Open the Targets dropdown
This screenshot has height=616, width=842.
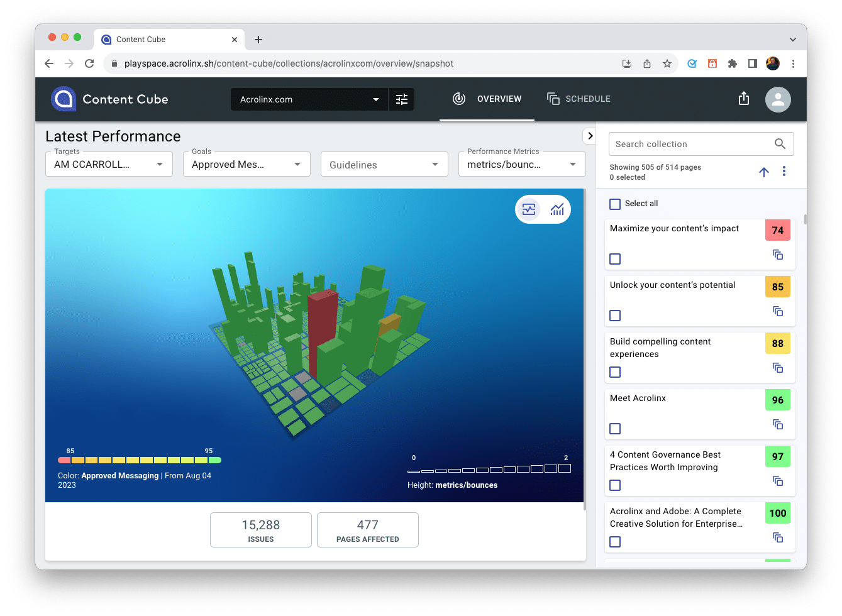click(109, 164)
